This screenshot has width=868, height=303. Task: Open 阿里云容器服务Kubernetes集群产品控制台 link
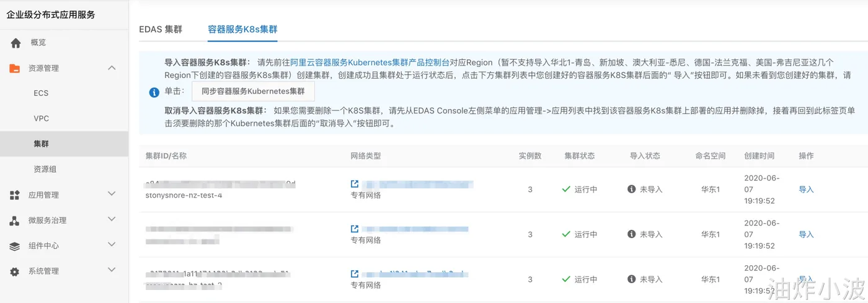click(370, 63)
